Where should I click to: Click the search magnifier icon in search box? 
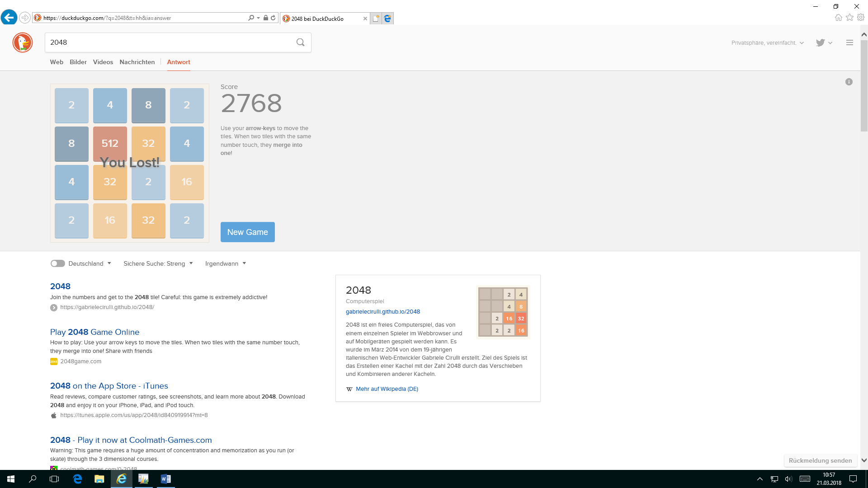pos(300,42)
